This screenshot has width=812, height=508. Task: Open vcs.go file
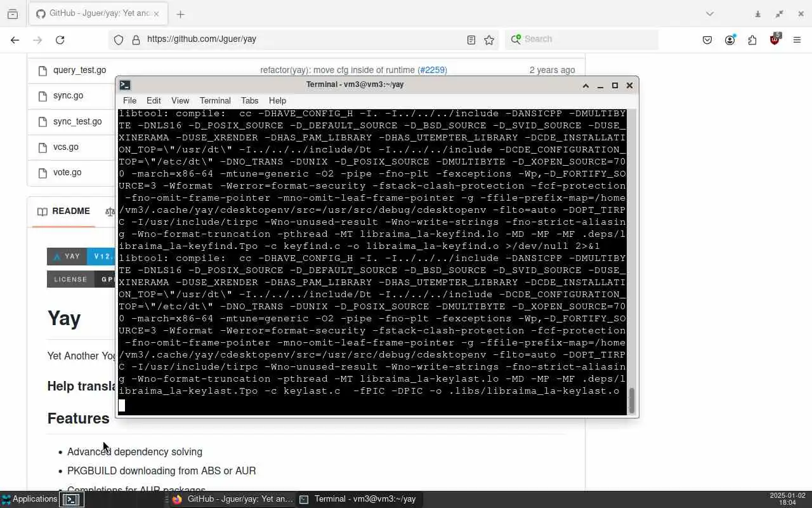click(66, 147)
